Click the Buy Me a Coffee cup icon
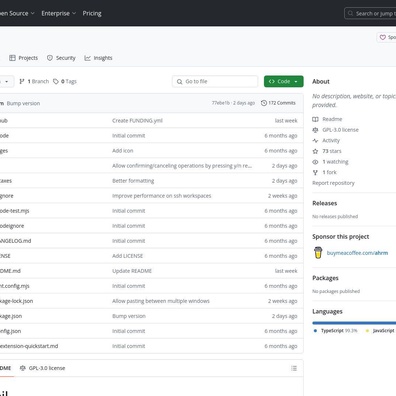Screen dimensions: 396x396 click(x=318, y=253)
